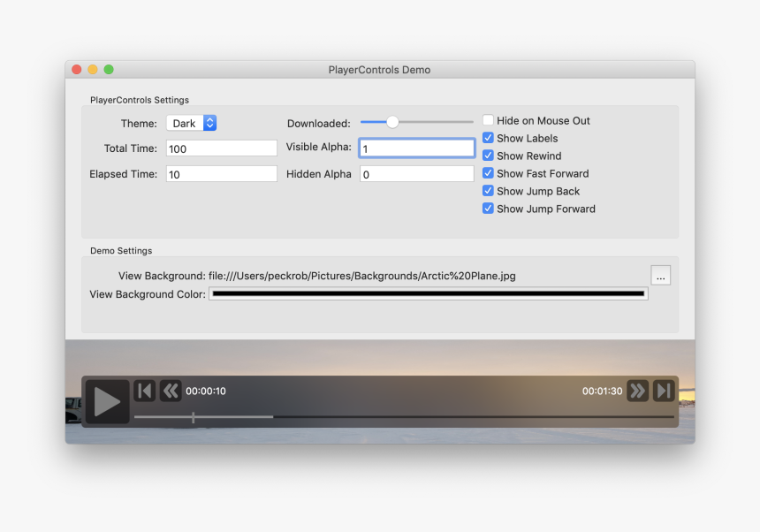Click inside the Visible Alpha field

(415, 148)
